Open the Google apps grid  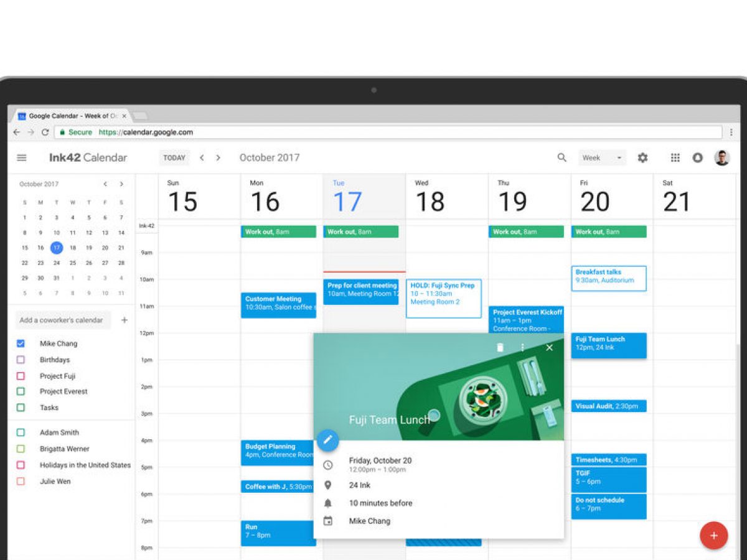tap(675, 158)
